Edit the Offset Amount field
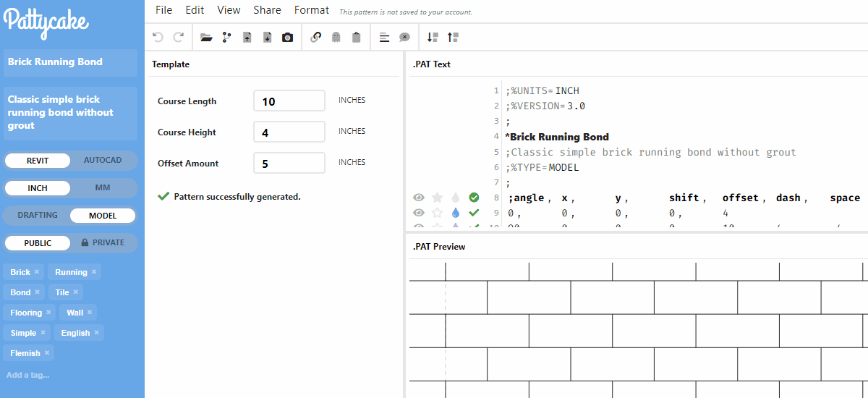Viewport: 868px width, 398px height. point(289,163)
